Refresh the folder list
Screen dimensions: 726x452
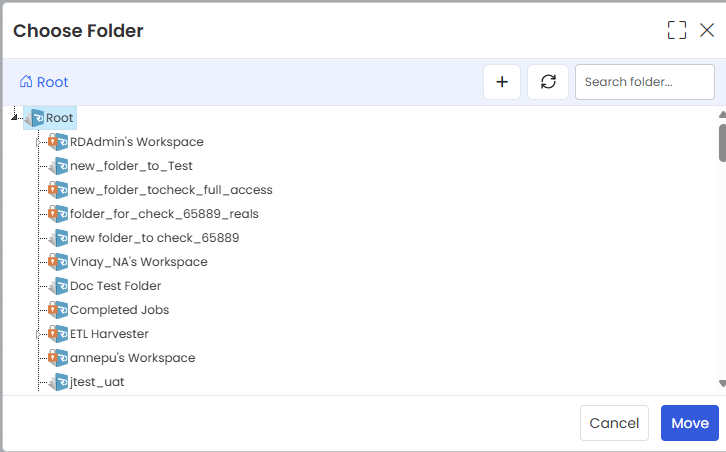click(x=548, y=82)
